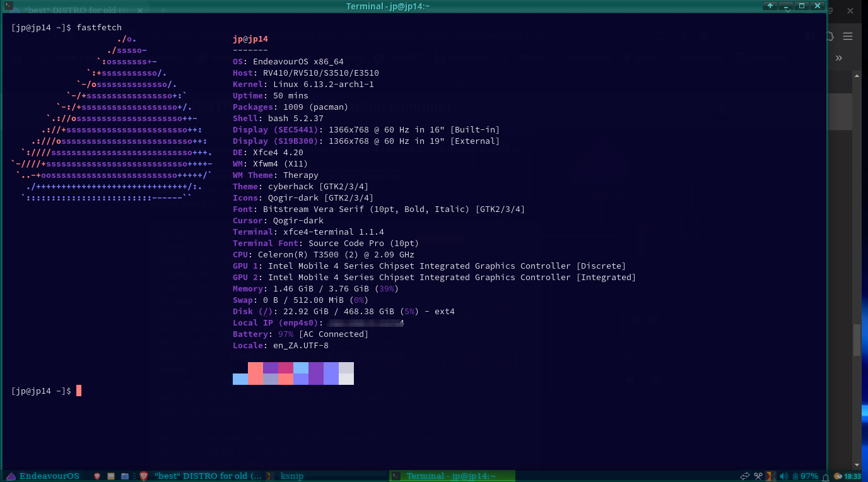Click the uptime value '50 mins'
This screenshot has width=868, height=482.
point(291,96)
